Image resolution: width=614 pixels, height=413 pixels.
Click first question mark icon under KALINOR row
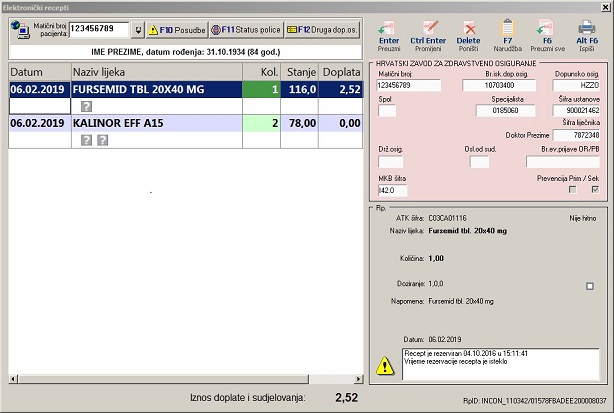pos(87,140)
